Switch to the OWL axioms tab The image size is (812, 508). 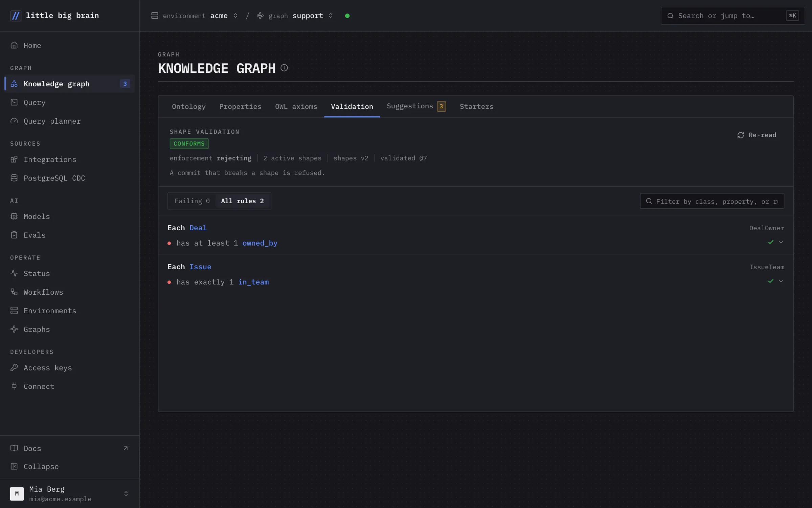pyautogui.click(x=296, y=106)
